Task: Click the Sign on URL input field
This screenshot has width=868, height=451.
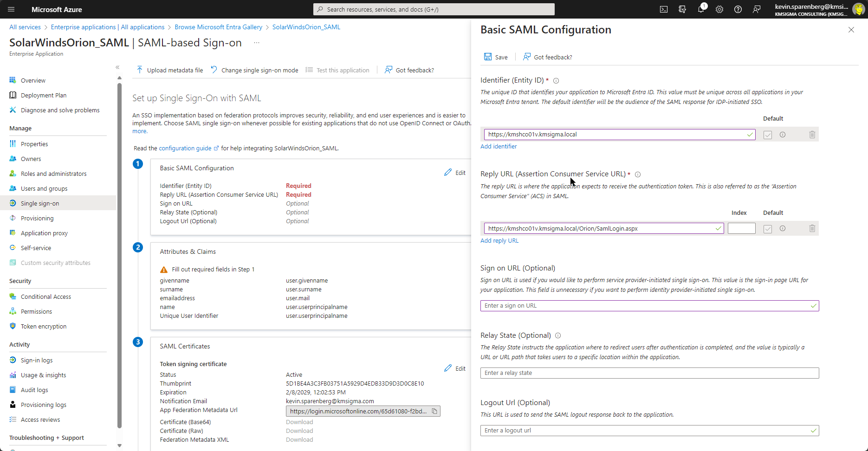Action: pos(645,306)
